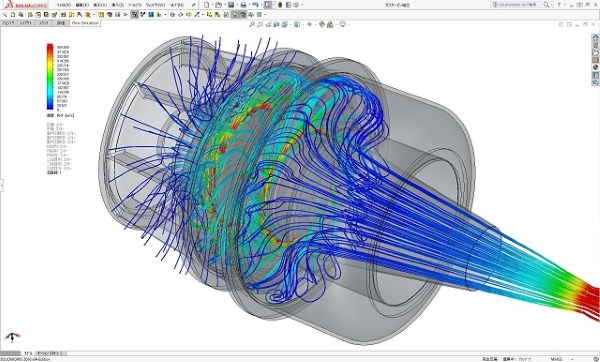The height and width of the screenshot is (362, 600).
Task: Switch to the Flow Simulation tab
Action: [85, 23]
